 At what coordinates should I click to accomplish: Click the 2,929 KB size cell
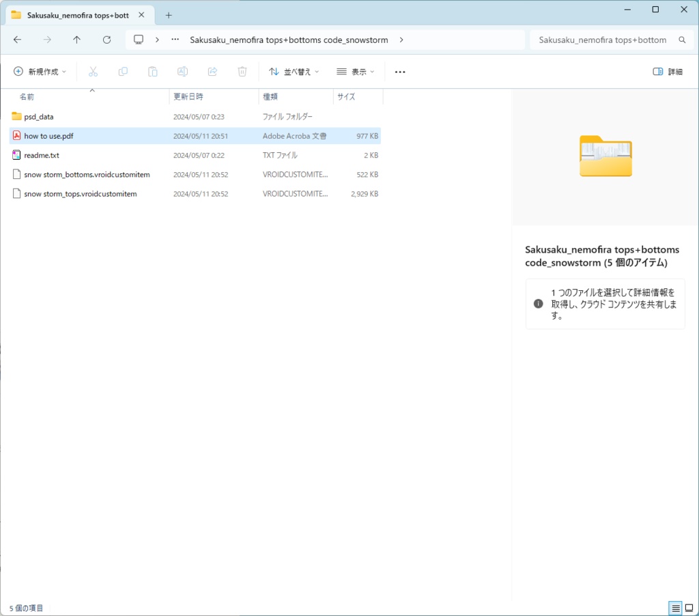[365, 193]
